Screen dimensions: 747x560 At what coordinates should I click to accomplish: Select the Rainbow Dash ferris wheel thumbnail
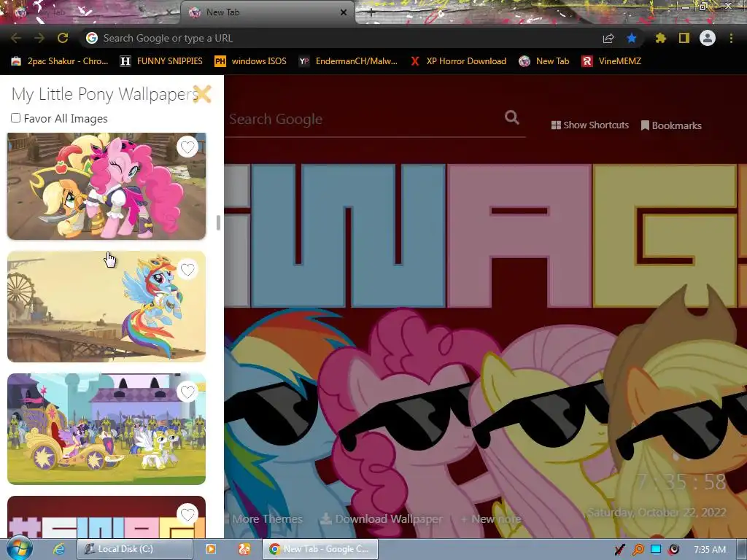pos(107,307)
